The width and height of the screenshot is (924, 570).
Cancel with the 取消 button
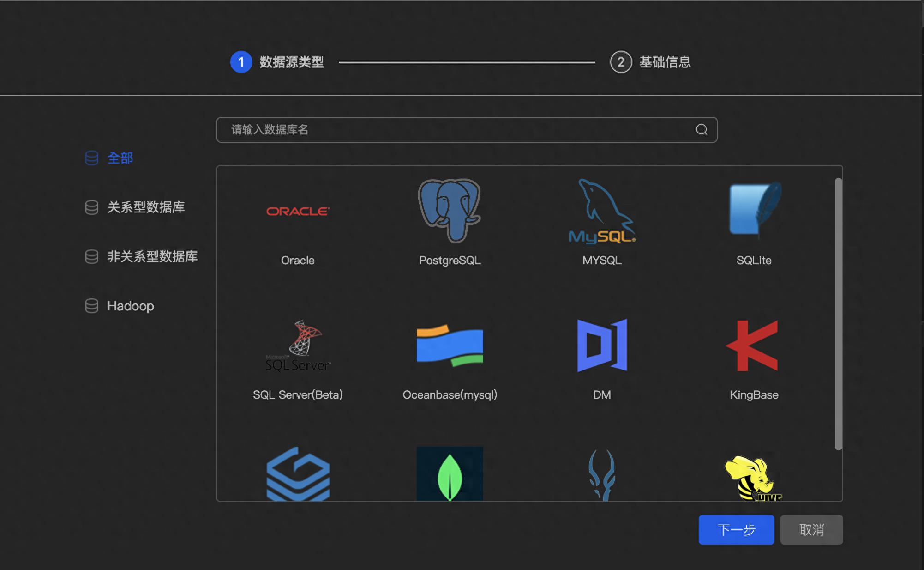811,530
